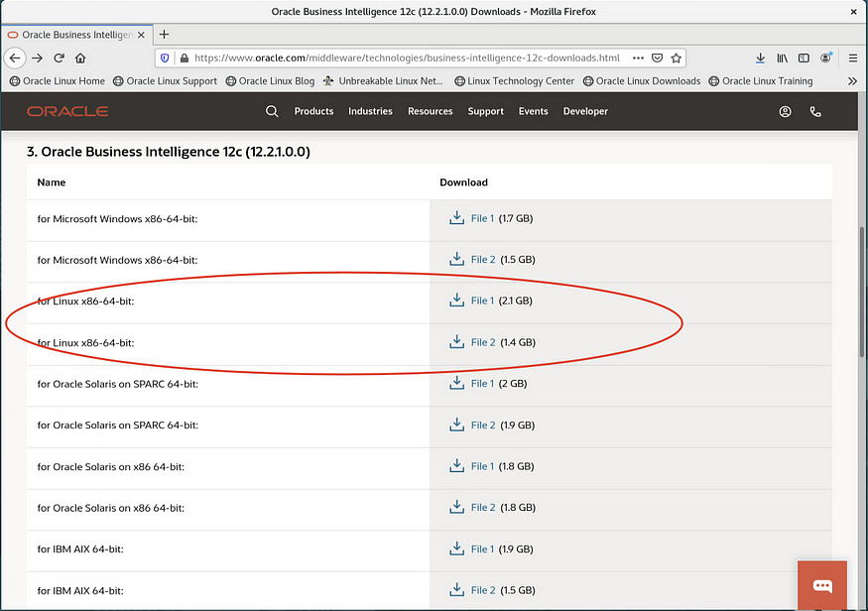Open Linux Technology Center bookmark
The width and height of the screenshot is (868, 611).
(x=514, y=81)
